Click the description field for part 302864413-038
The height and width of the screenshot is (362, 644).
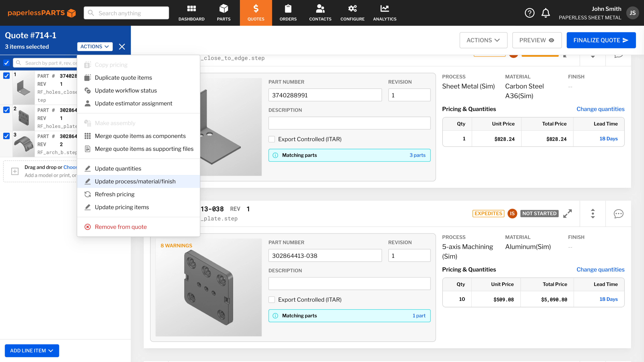point(349,284)
